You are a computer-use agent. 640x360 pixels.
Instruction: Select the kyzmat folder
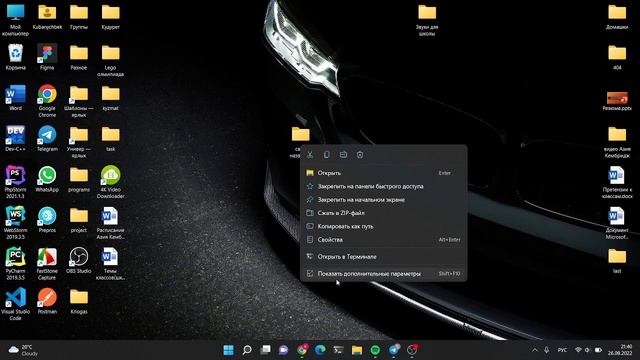pos(111,98)
